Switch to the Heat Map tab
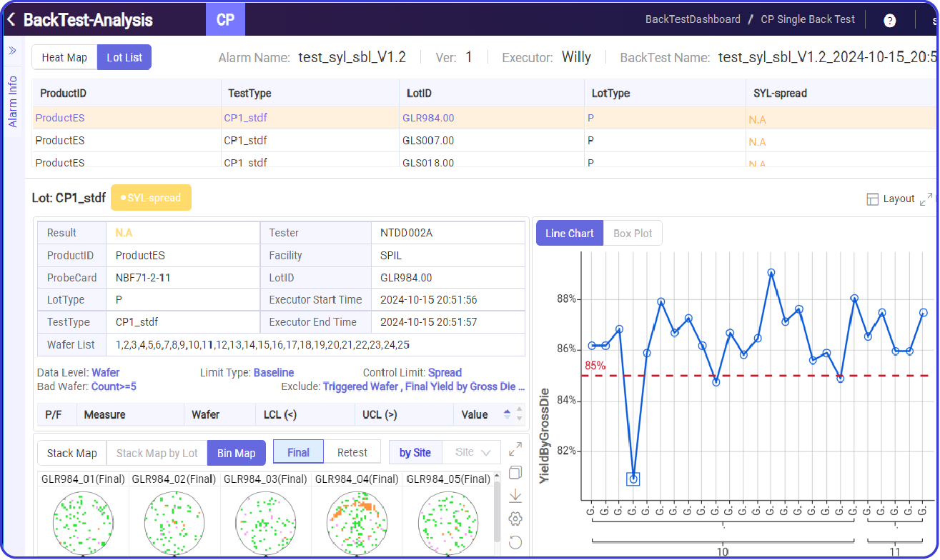940x560 pixels. [64, 56]
